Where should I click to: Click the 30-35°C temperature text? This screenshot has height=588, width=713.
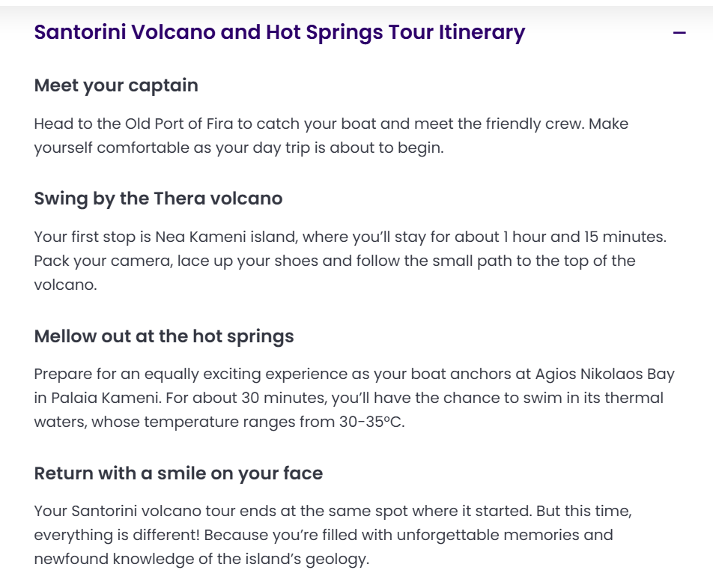point(371,422)
